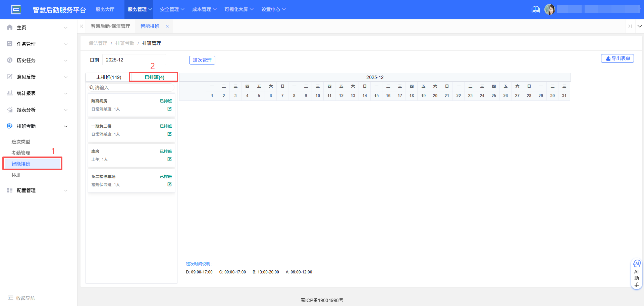Click the platform logo icon top left
The width and height of the screenshot is (644, 306).
(x=16, y=9)
